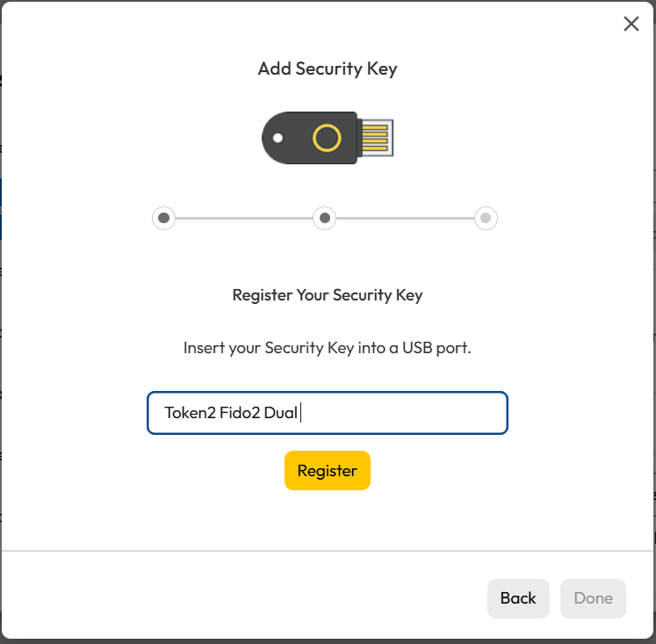Screen dimensions: 656x644
Task: Click the USB connector of the key image
Action: pos(375,138)
